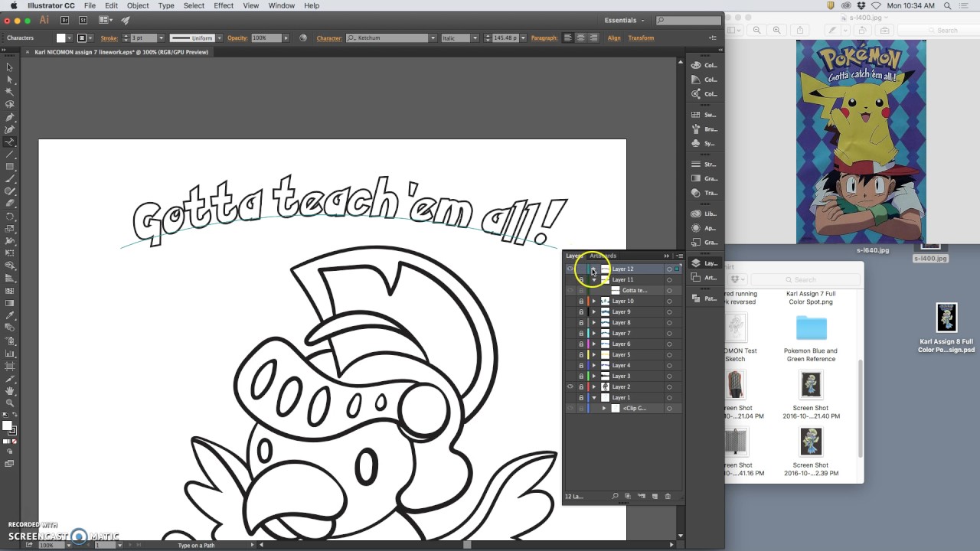The height and width of the screenshot is (551, 980).
Task: Select the Eyedropper tool
Action: [10, 315]
